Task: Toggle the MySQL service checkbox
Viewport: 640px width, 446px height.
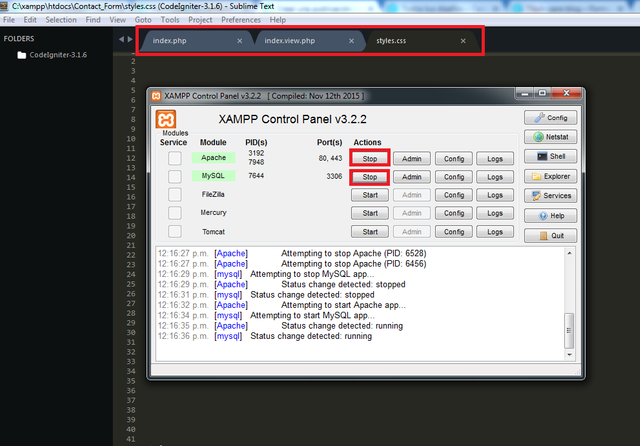Action: tap(175, 176)
